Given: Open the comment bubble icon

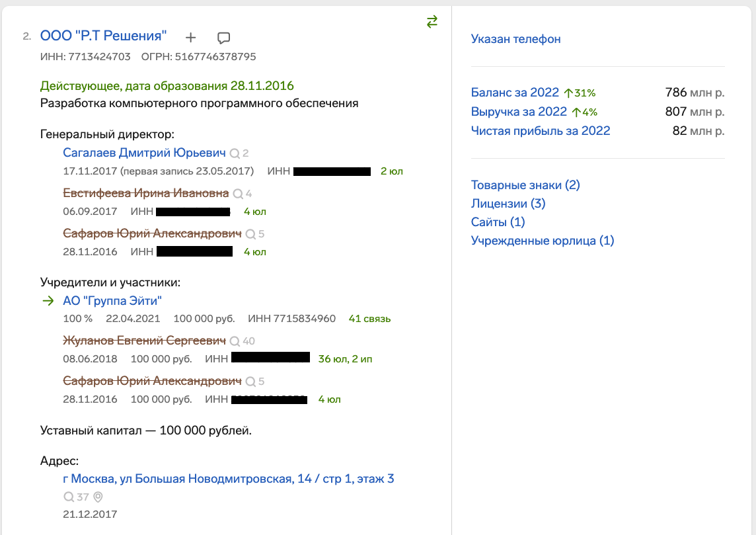Looking at the screenshot, I should click(224, 38).
